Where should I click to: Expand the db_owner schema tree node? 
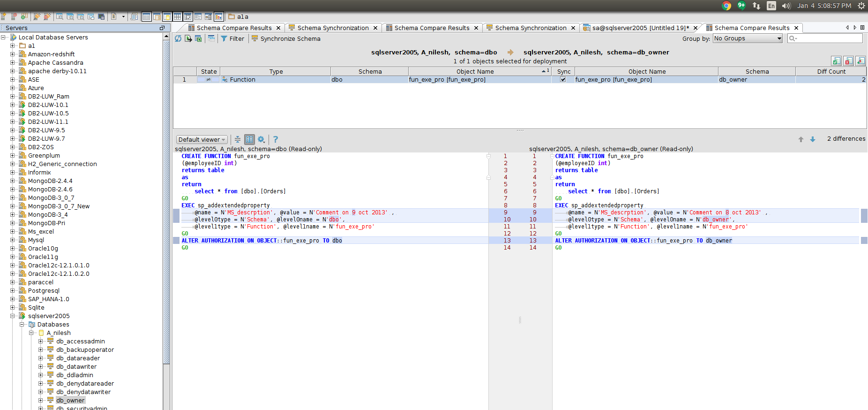pos(41,400)
